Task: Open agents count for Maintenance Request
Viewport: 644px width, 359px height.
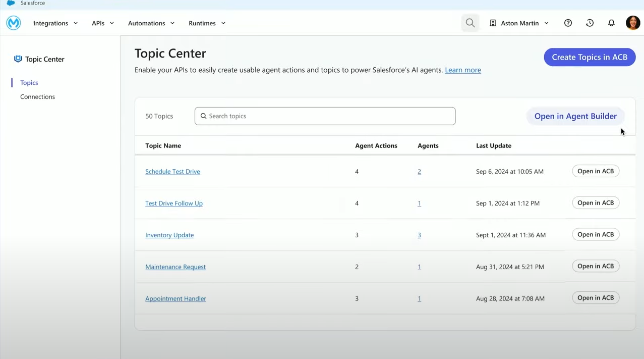Action: coord(419,267)
